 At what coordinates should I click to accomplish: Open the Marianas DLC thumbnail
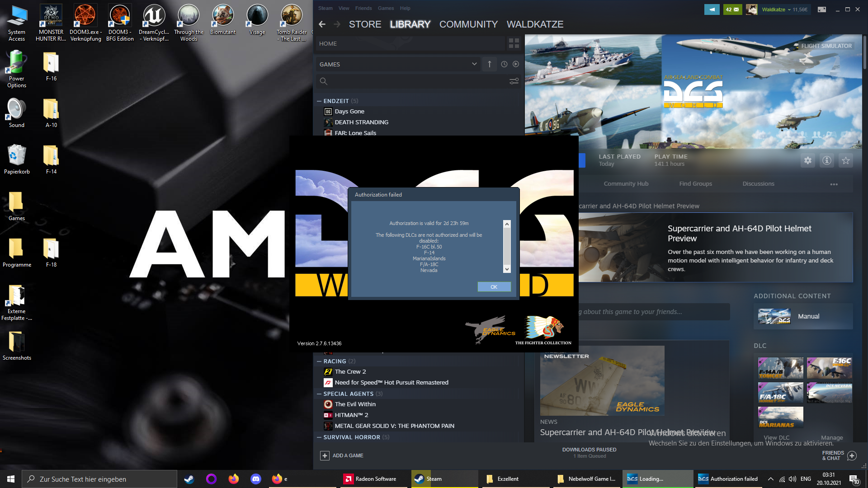tap(781, 417)
